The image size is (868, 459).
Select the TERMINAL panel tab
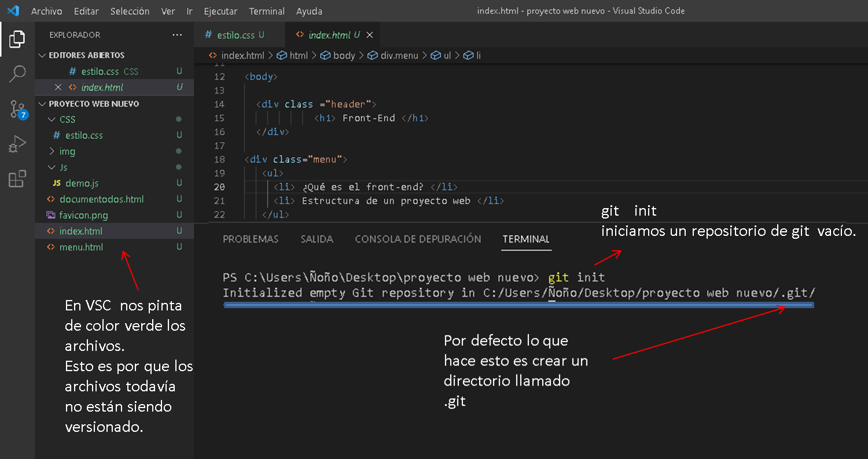tap(526, 239)
